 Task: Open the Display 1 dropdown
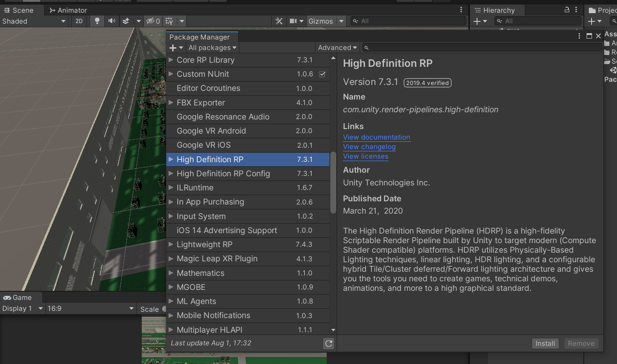point(22,309)
